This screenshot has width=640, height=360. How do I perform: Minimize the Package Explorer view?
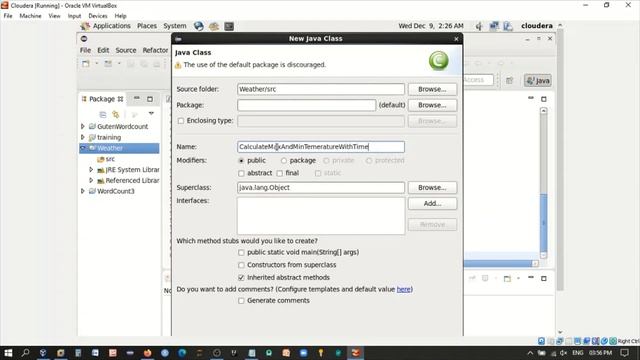137,98
